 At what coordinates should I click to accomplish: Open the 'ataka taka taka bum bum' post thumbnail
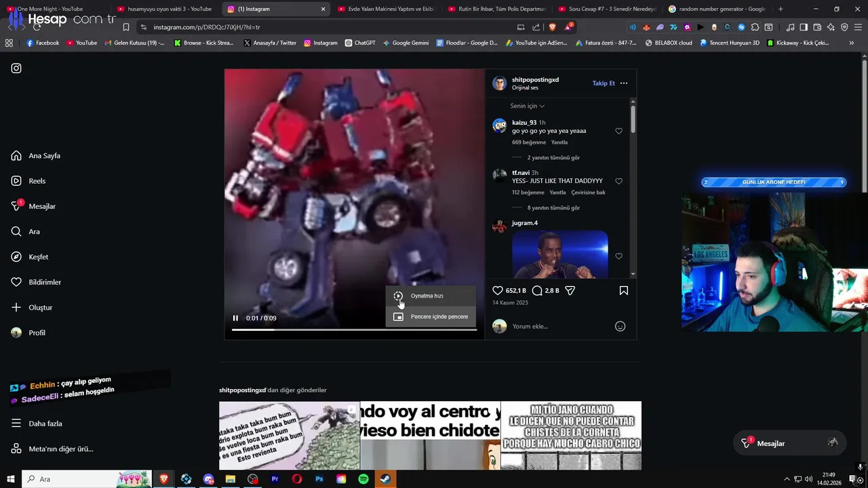[290, 436]
